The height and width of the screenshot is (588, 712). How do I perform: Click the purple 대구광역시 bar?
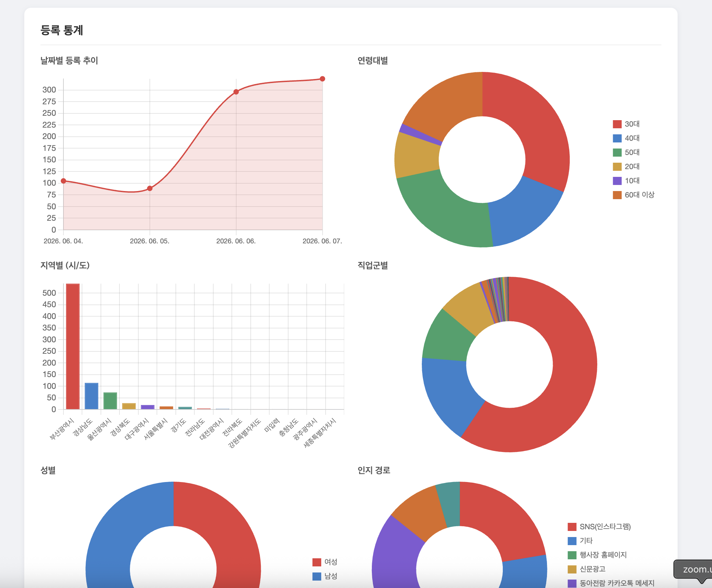147,407
